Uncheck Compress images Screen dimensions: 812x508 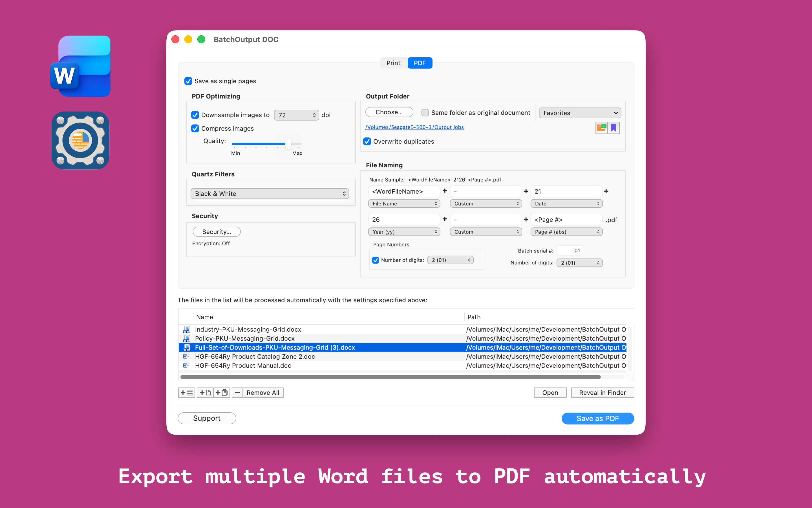[195, 128]
